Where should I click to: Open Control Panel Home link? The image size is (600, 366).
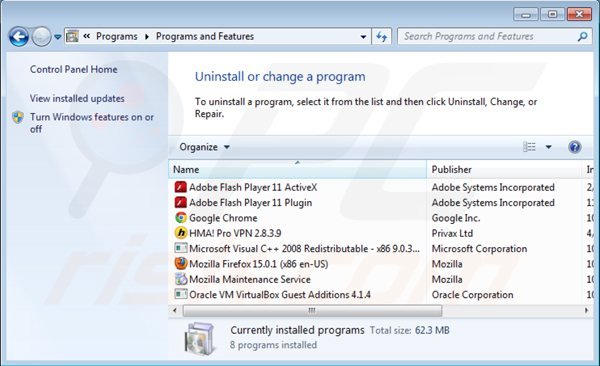coord(73,69)
